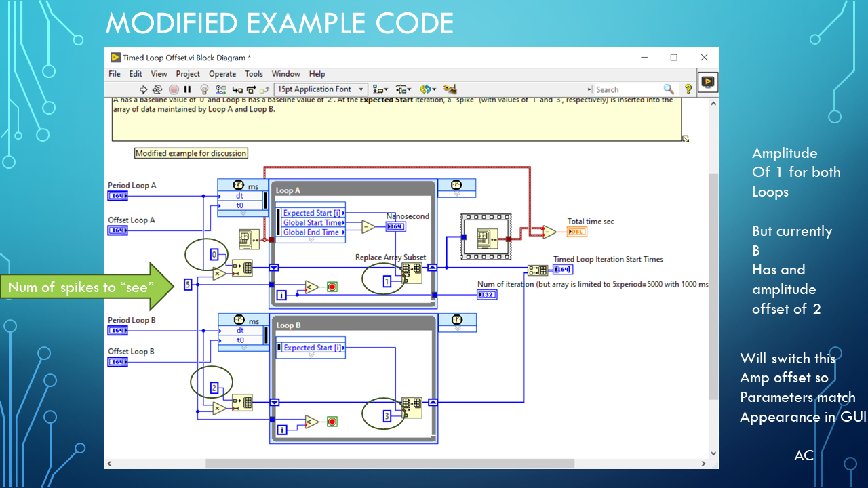This screenshot has height=488, width=868.
Task: Click the Period Loop A control terminal
Action: (x=117, y=197)
